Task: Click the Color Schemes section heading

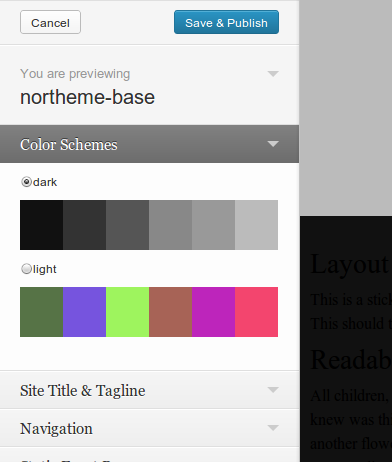Action: pos(149,144)
